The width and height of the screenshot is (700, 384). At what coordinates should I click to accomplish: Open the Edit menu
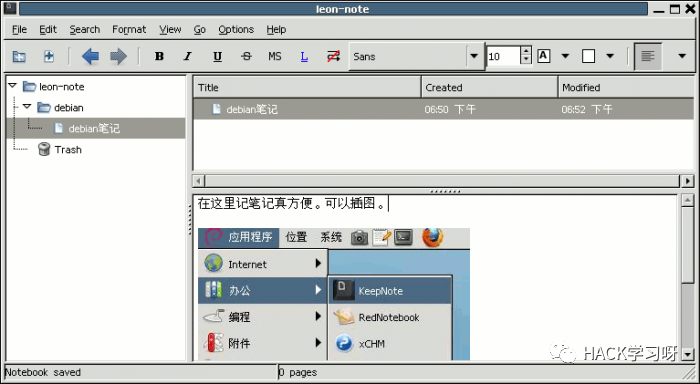coord(48,29)
